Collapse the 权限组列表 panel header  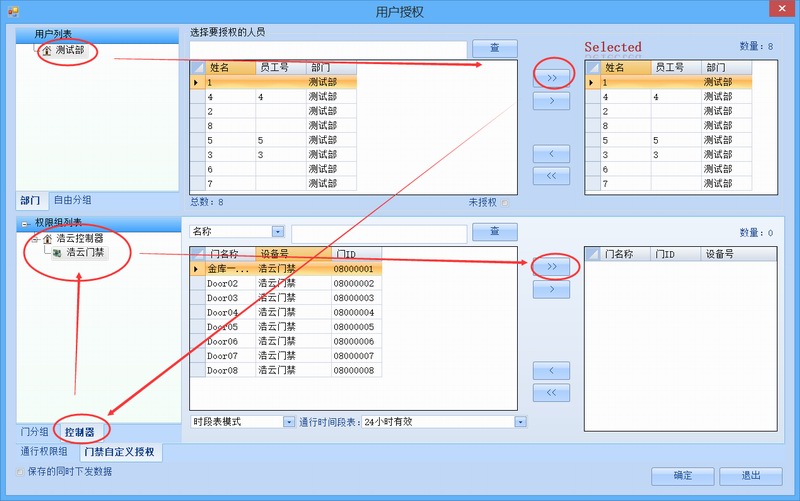pos(25,222)
